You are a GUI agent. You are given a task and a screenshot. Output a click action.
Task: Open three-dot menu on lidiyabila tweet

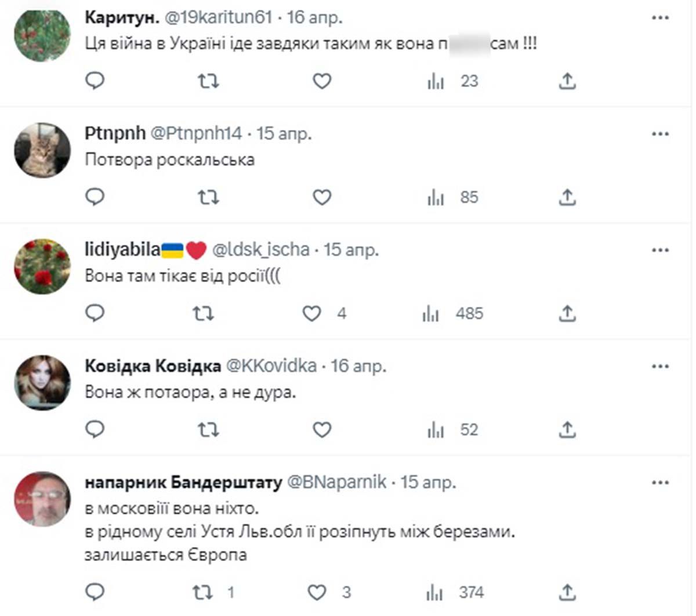click(660, 250)
